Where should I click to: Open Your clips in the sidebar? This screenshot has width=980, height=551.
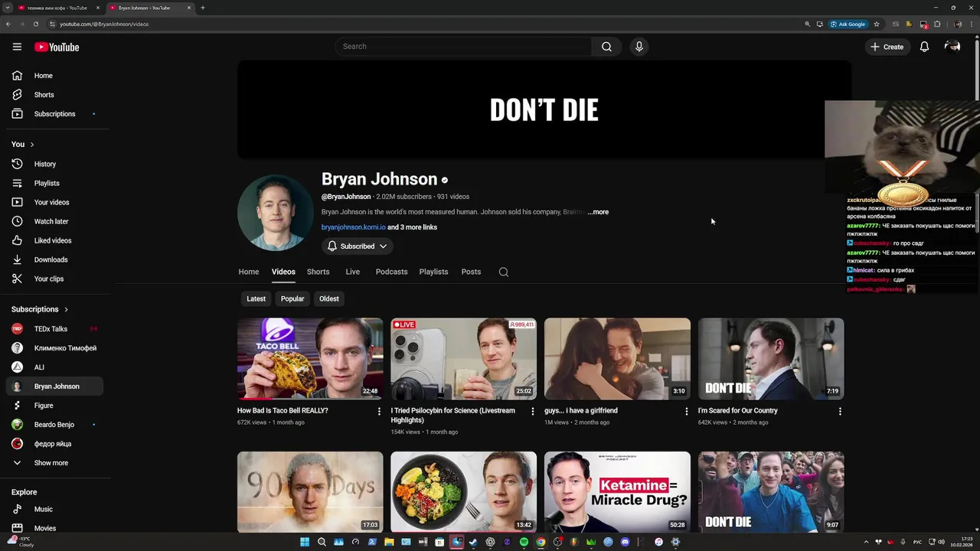(x=54, y=279)
